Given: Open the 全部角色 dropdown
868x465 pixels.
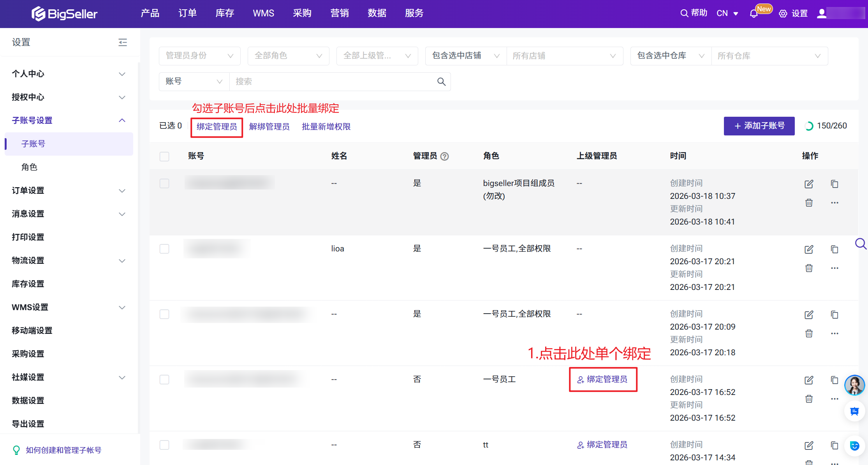Looking at the screenshot, I should (288, 56).
